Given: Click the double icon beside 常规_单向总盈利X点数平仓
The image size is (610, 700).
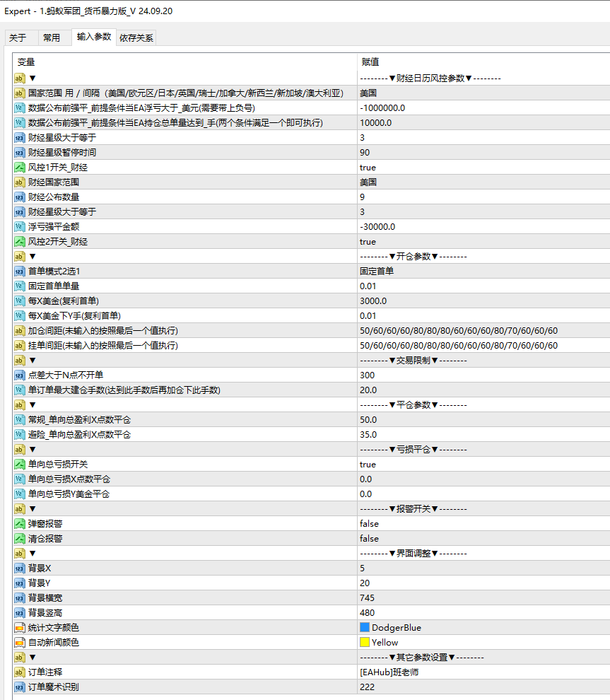Looking at the screenshot, I should tap(19, 419).
